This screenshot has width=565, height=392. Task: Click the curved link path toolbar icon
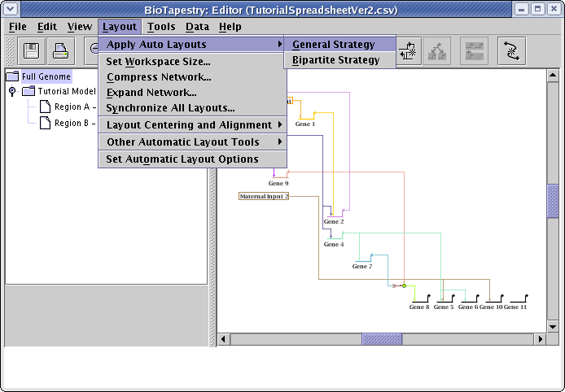512,51
